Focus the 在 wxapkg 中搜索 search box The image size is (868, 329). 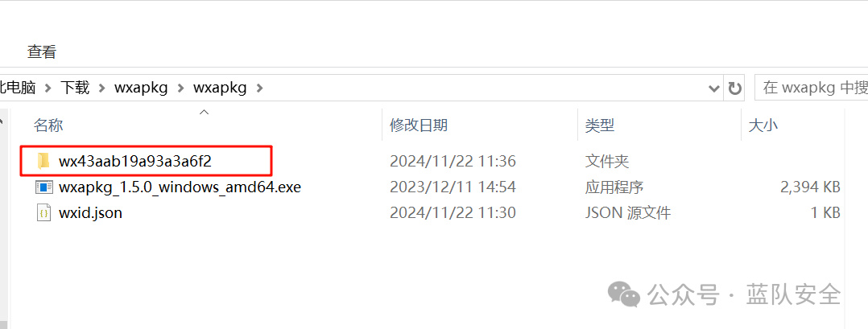coord(812,88)
